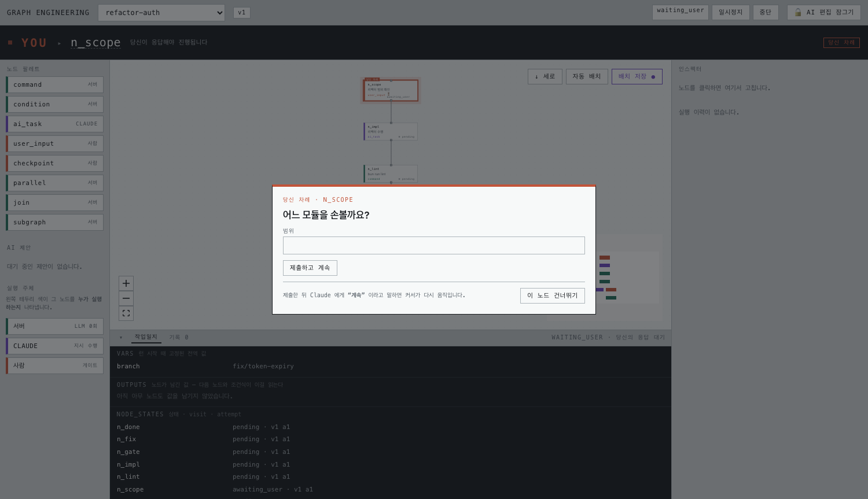868x499 pixels.
Task: Click n_fix node state row
Action: pos(391,439)
